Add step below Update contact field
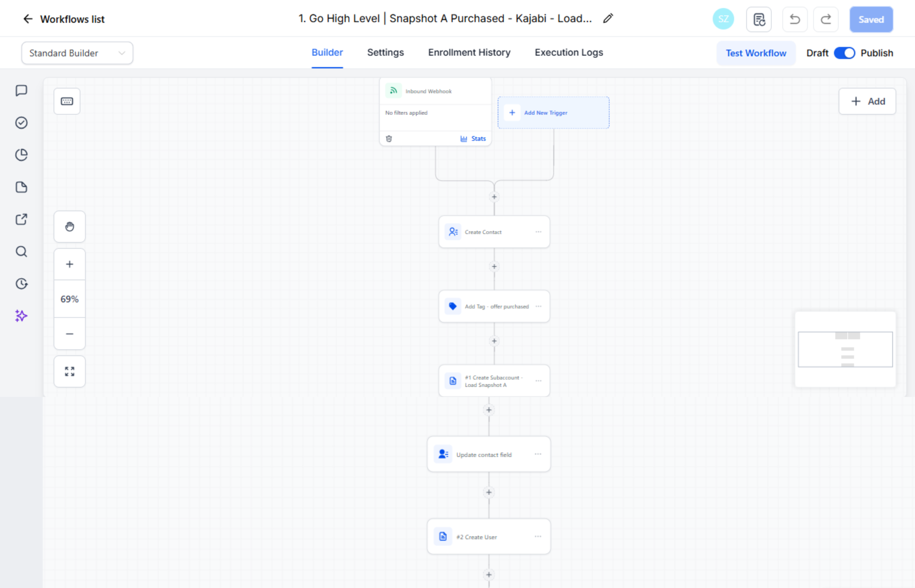 click(489, 493)
